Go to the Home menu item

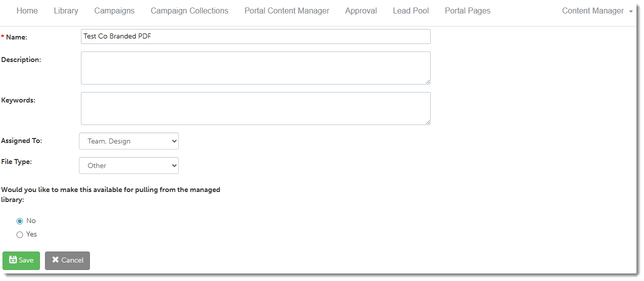(x=27, y=11)
